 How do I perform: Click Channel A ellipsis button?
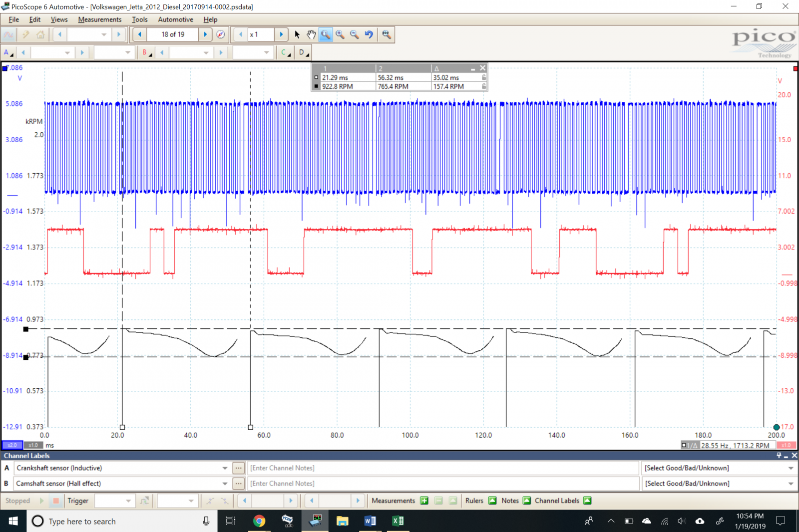[239, 468]
